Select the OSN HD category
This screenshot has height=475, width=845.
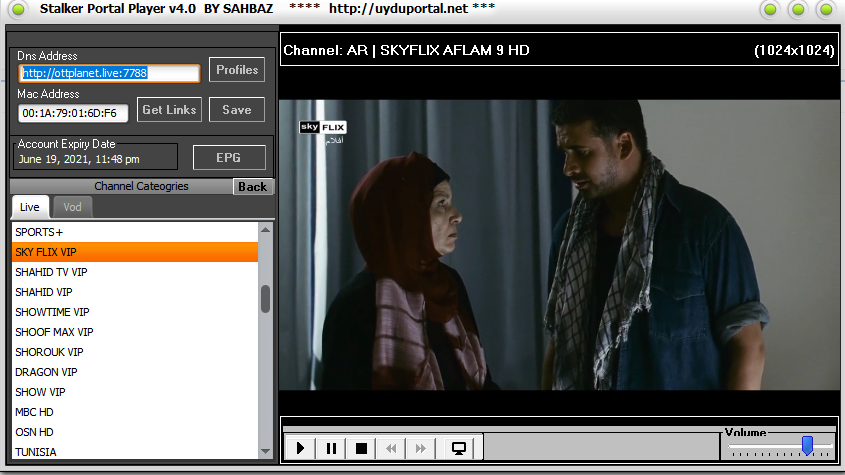click(x=135, y=431)
